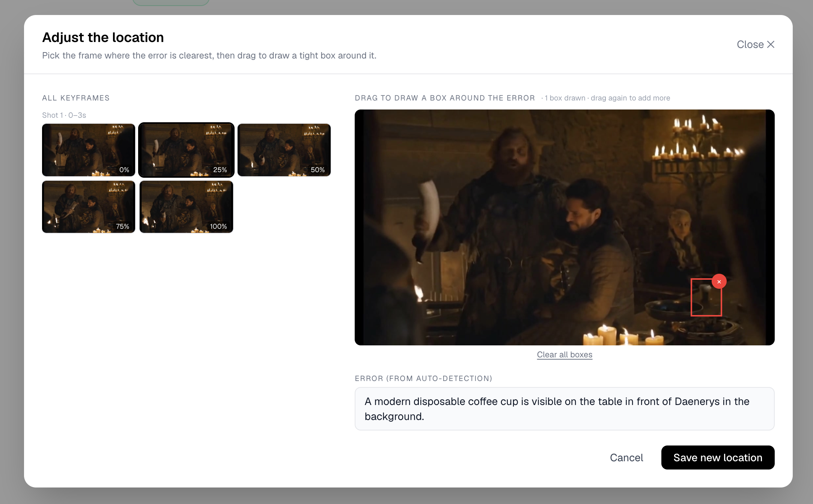
Task: Select the 0% keyframe thumbnail
Action: 89,150
